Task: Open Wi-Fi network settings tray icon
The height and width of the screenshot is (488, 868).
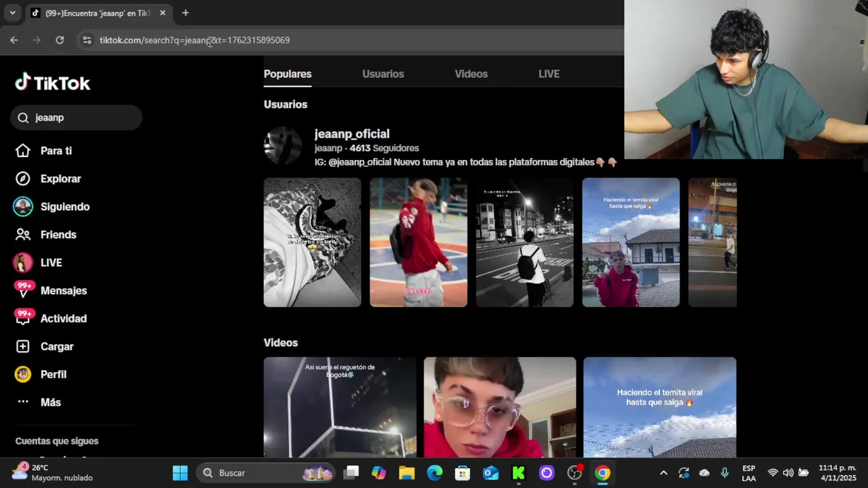Action: [x=772, y=473]
